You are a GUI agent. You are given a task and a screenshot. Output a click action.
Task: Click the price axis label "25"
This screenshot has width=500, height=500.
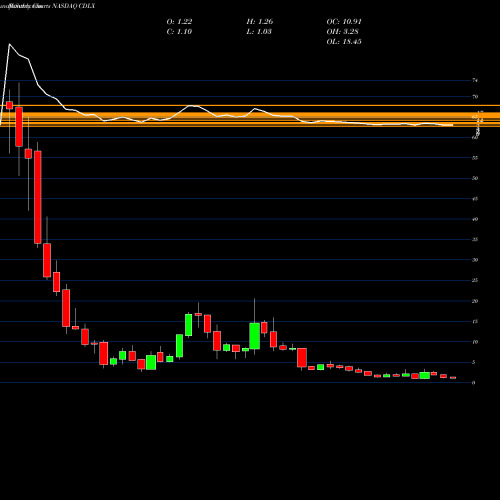[x=475, y=280]
